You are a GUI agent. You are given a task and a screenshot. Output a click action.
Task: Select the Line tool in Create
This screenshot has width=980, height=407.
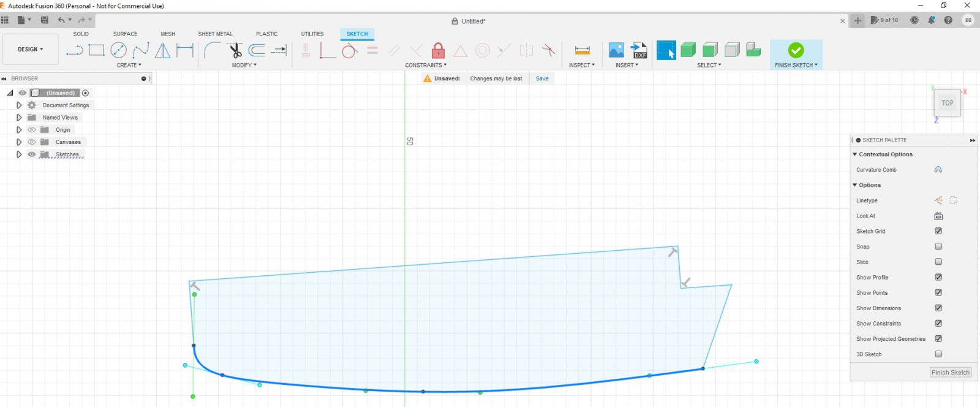[x=75, y=50]
